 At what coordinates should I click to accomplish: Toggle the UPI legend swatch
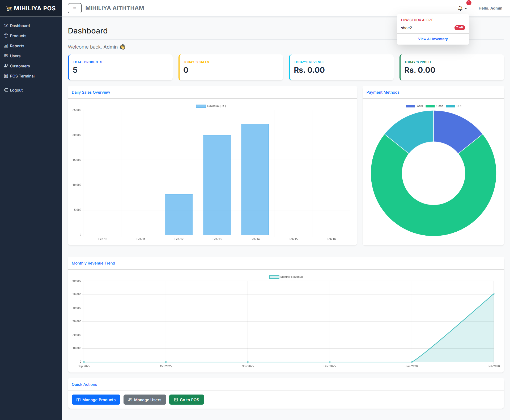[450, 106]
